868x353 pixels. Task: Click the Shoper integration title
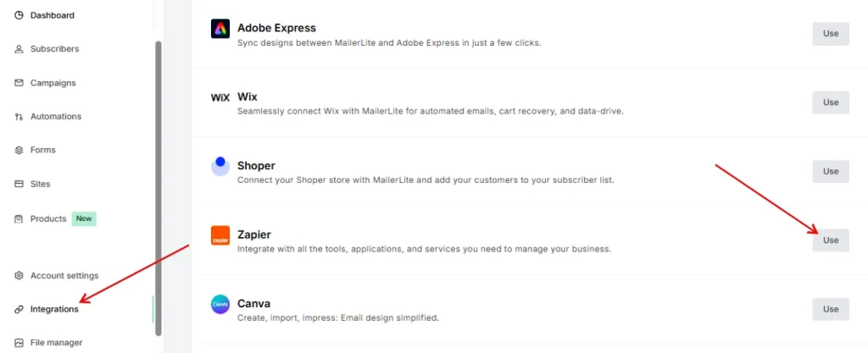click(256, 166)
